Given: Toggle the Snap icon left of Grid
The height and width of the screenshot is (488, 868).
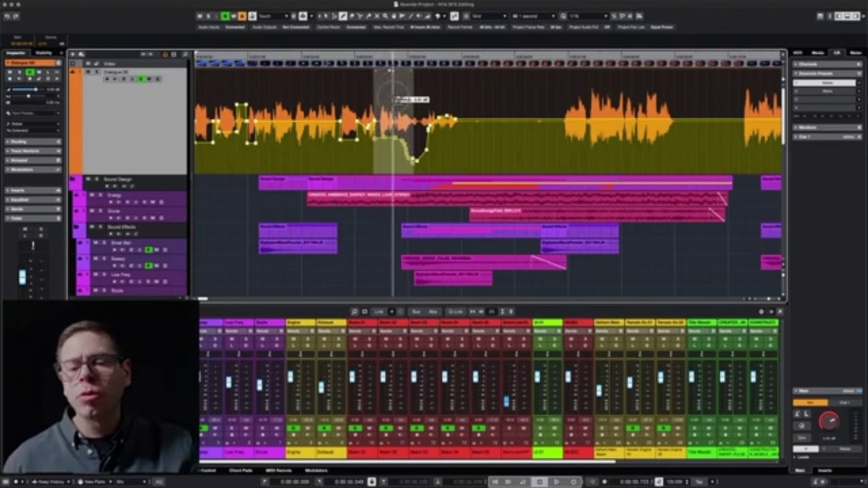Looking at the screenshot, I should click(x=454, y=16).
